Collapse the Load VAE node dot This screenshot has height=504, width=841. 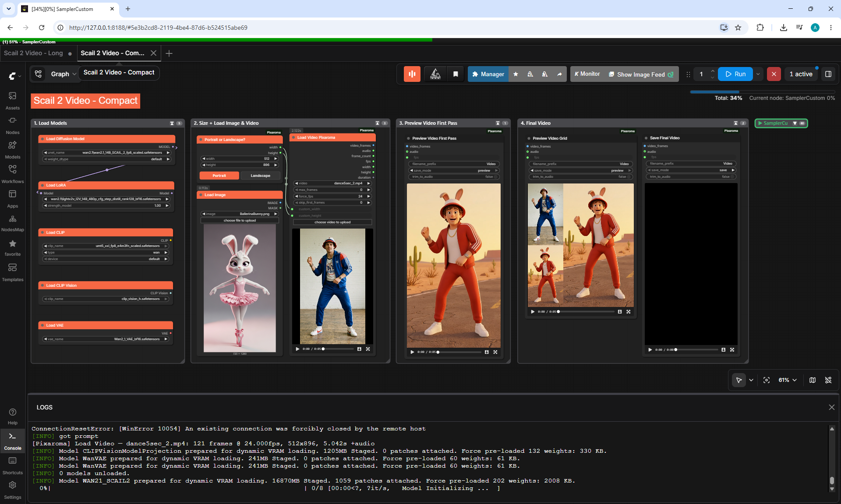coord(42,325)
